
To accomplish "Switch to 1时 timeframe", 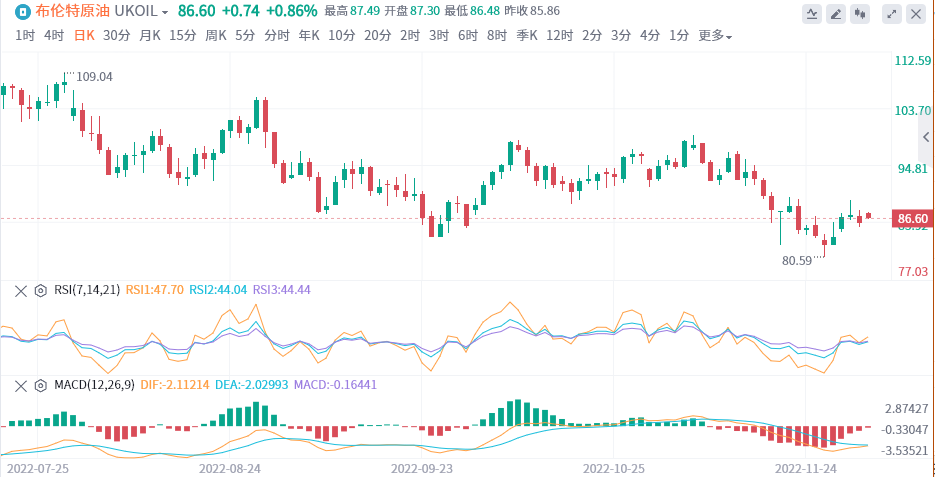I will 25,36.
